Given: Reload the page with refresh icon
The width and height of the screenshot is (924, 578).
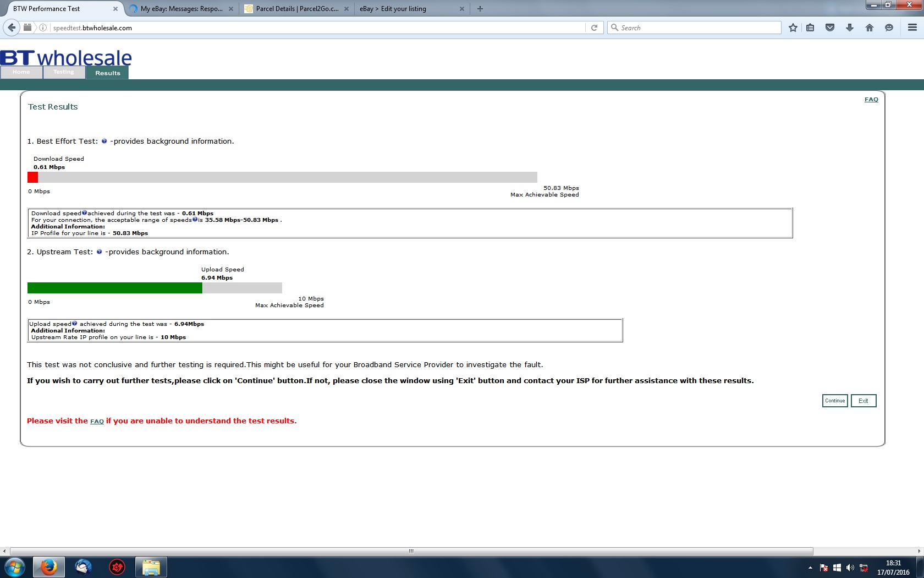Looking at the screenshot, I should [594, 28].
